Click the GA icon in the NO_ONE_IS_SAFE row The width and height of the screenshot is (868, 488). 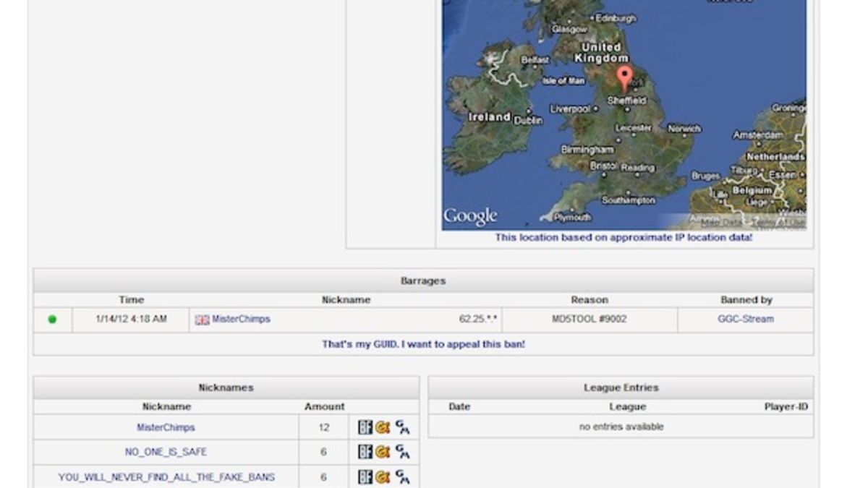pos(403,453)
